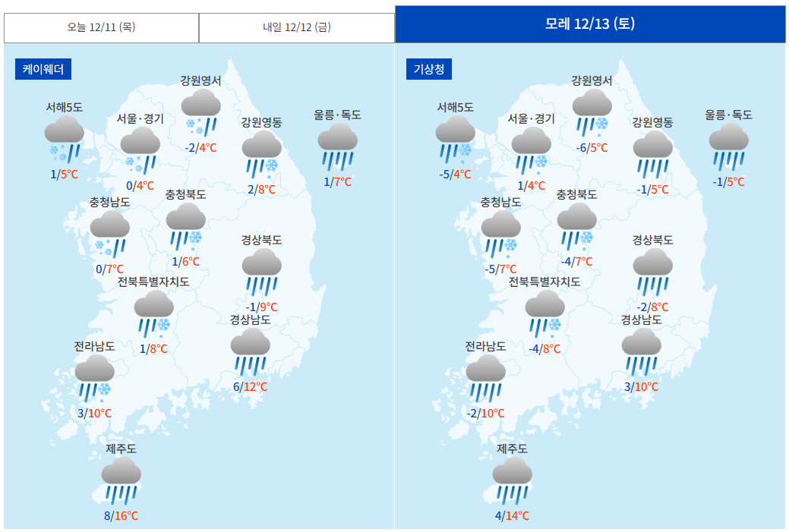Click 기상청 제주도 temperature 4/14°C

point(513,516)
